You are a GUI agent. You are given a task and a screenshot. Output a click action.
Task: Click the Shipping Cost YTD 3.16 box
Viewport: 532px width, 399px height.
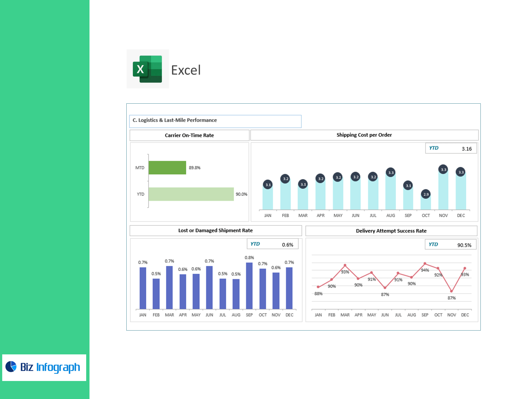coord(451,148)
